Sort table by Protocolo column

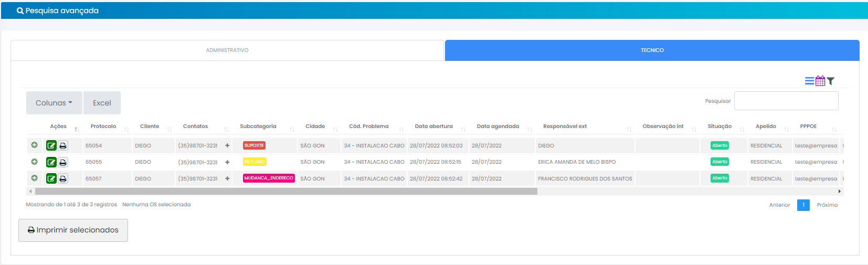click(103, 126)
